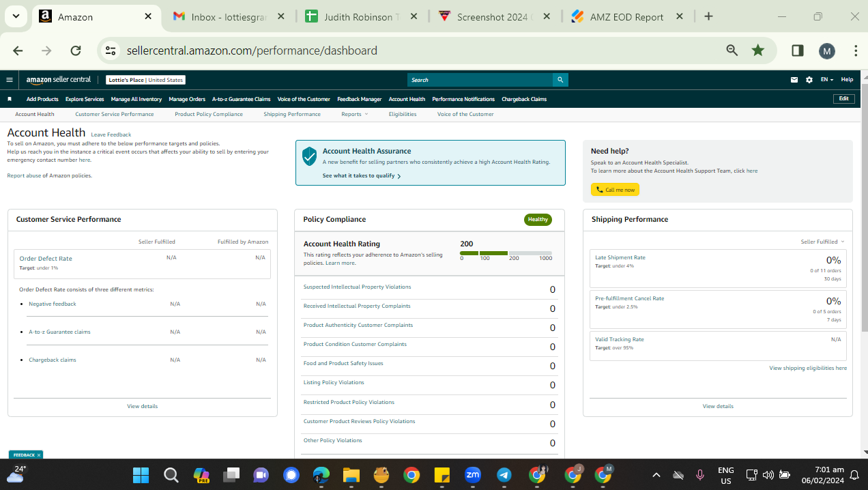Open a new Chrome tab with plus
868x490 pixels.
(x=708, y=16)
